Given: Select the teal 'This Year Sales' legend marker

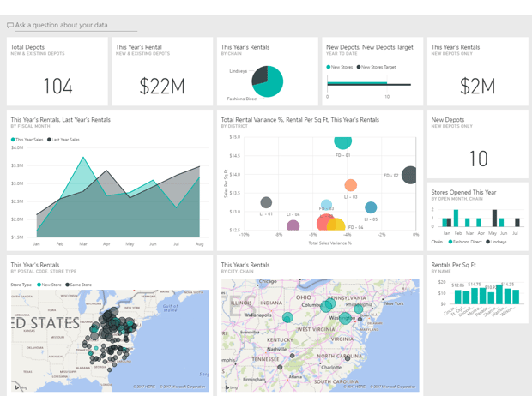Looking at the screenshot, I should 13,139.
